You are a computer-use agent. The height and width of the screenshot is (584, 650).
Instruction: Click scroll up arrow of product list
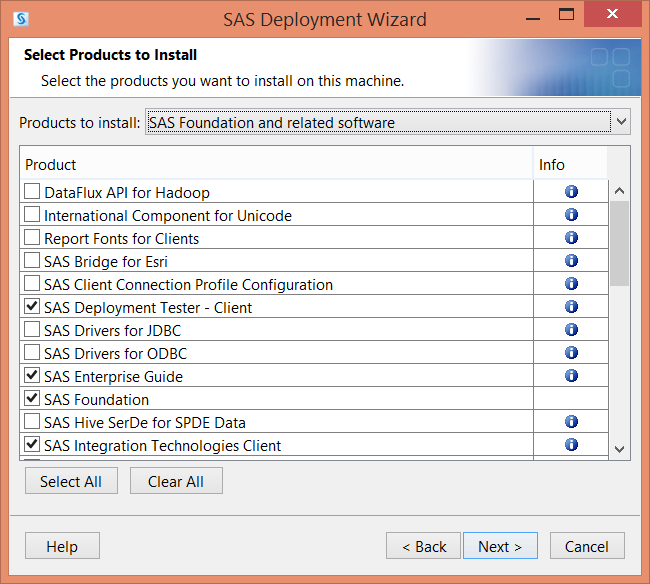(619, 191)
